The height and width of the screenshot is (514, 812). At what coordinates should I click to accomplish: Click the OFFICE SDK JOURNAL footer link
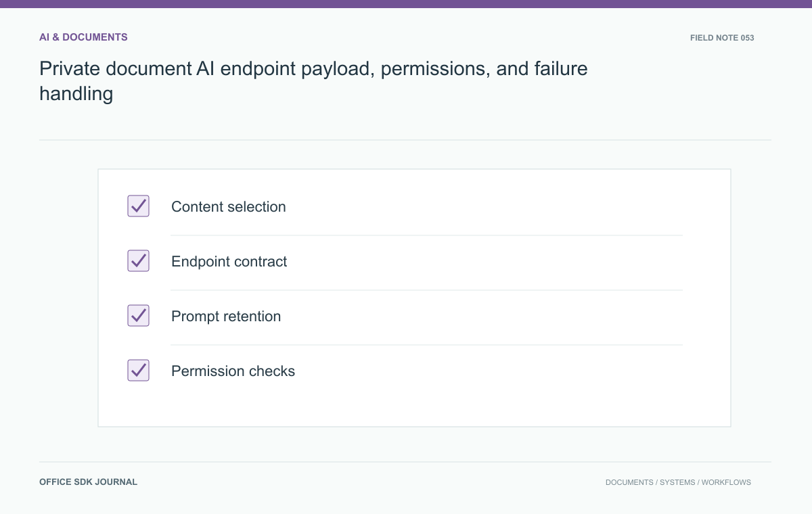(x=88, y=482)
